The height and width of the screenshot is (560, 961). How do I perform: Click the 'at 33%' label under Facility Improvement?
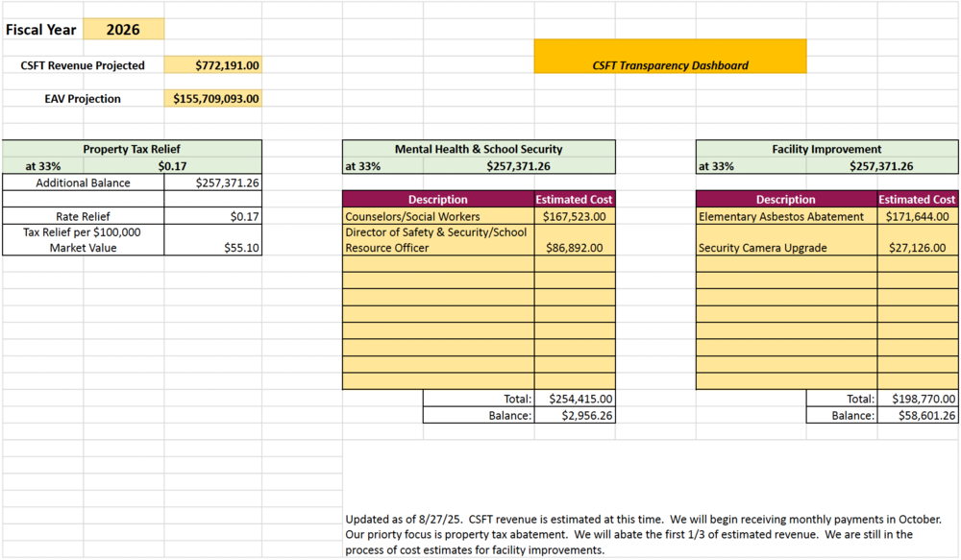[716, 166]
